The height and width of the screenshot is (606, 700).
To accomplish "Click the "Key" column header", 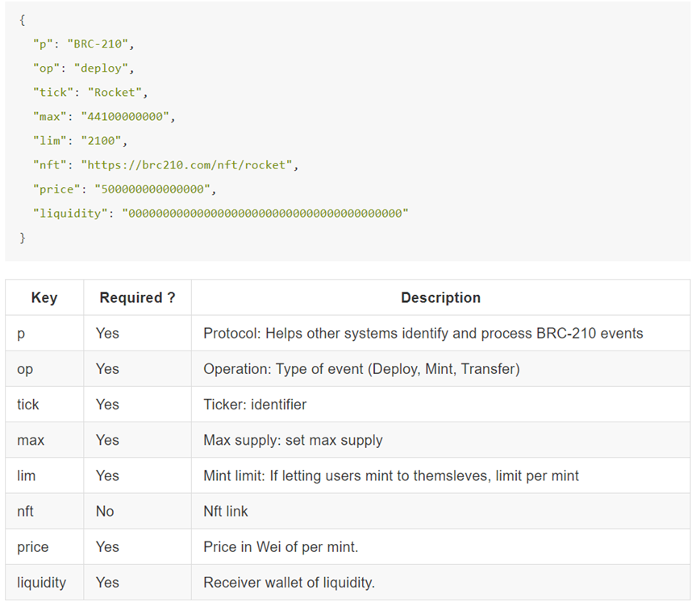I will click(44, 298).
